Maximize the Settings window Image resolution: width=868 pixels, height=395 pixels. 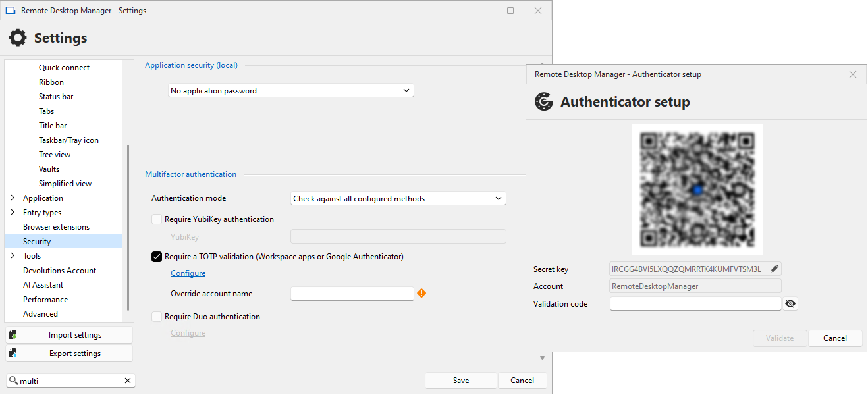coord(510,11)
